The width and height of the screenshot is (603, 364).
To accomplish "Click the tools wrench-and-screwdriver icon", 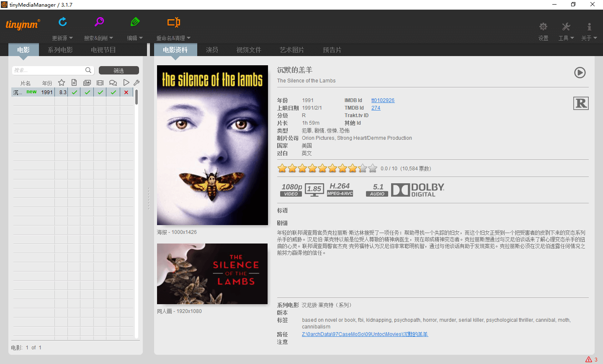I will [x=566, y=27].
